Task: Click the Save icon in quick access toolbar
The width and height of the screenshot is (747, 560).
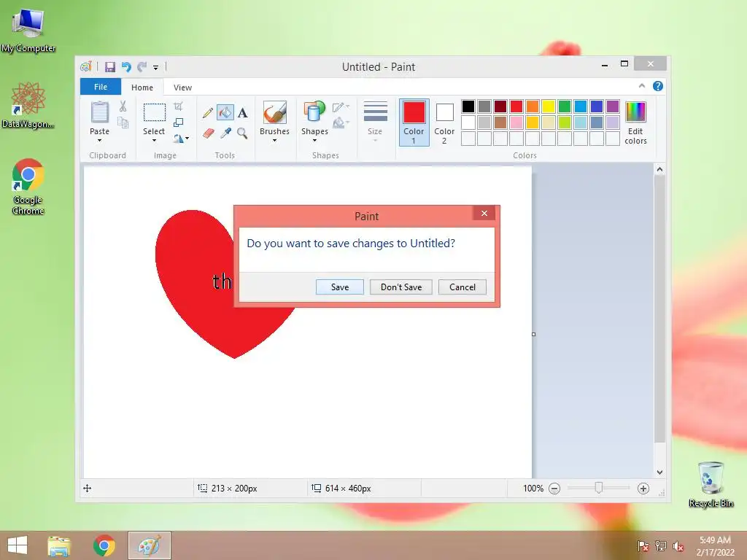Action: coord(110,66)
